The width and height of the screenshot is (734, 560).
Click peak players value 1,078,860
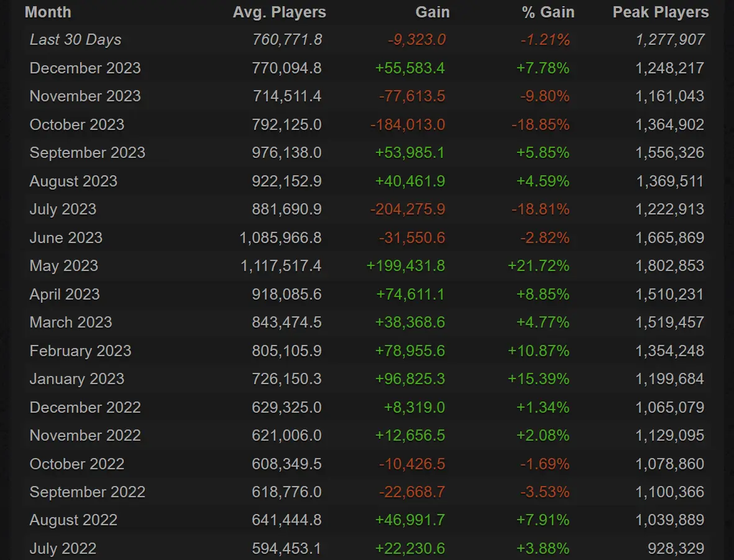[669, 464]
